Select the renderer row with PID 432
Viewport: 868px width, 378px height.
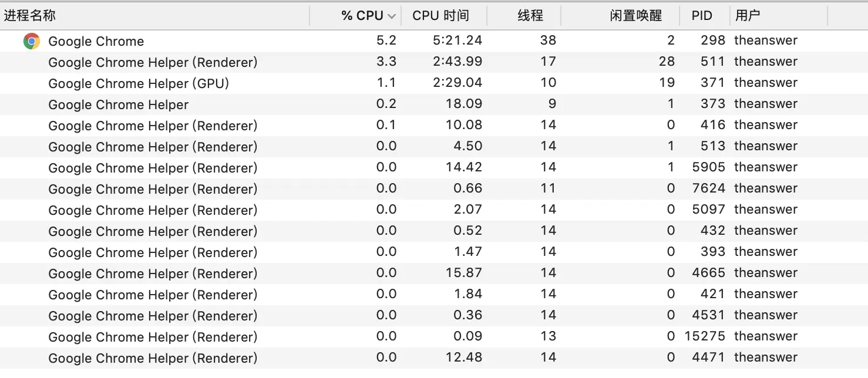pyautogui.click(x=153, y=231)
